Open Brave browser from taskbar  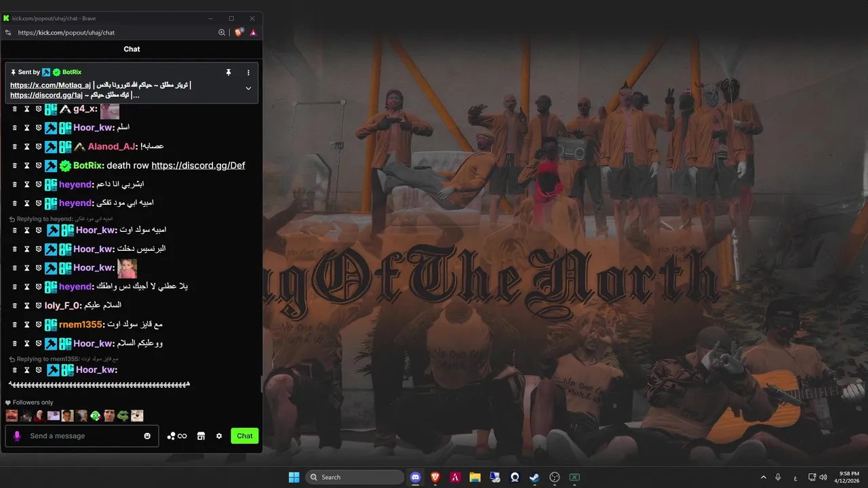click(435, 477)
